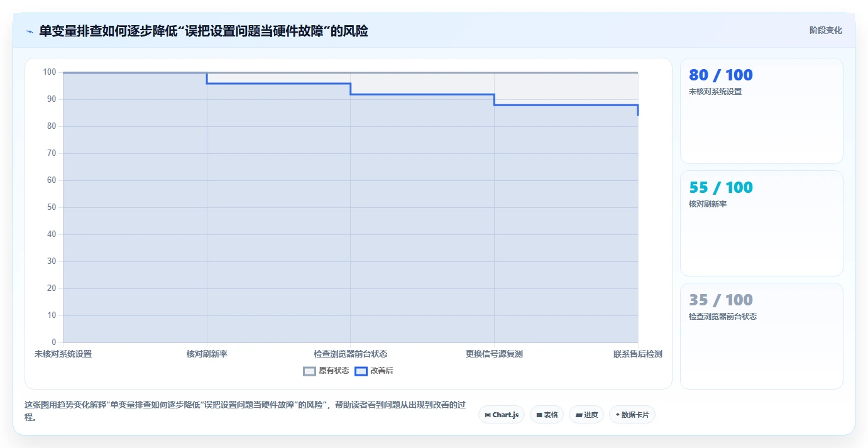Open the 35 / 100 检查浏览器前台状态 card
Screen dimensions: 868x448
click(x=762, y=336)
